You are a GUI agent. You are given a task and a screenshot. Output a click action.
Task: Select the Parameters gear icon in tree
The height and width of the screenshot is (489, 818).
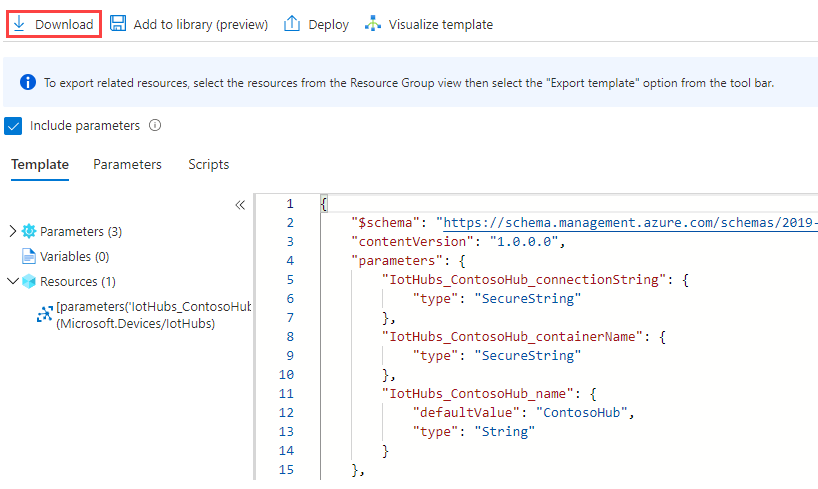[29, 231]
